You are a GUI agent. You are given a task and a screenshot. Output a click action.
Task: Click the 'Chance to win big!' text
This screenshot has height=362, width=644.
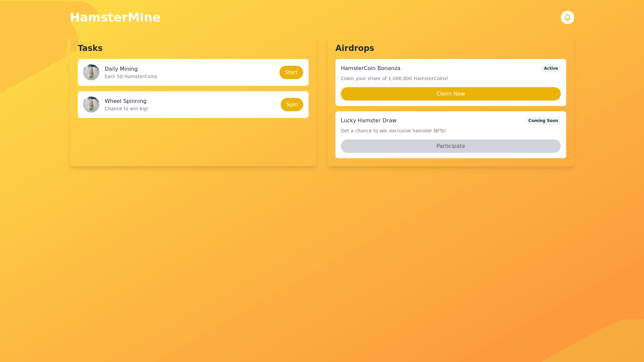[x=126, y=109]
